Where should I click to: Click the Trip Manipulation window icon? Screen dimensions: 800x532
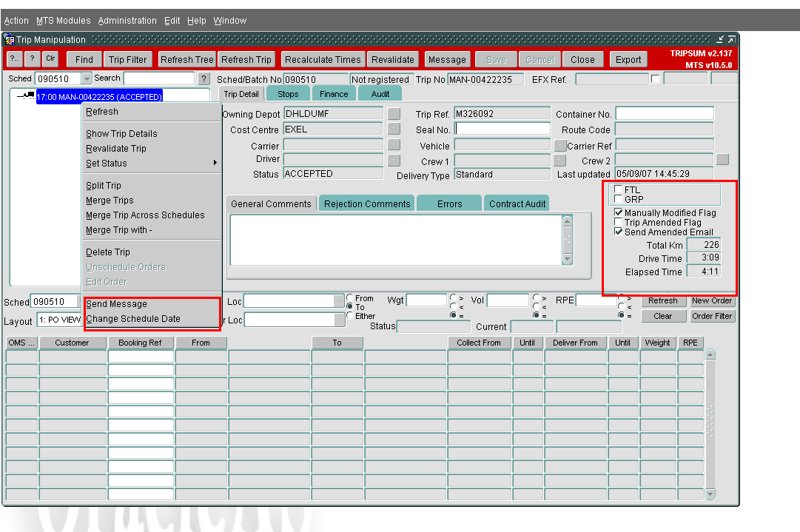pyautogui.click(x=9, y=40)
